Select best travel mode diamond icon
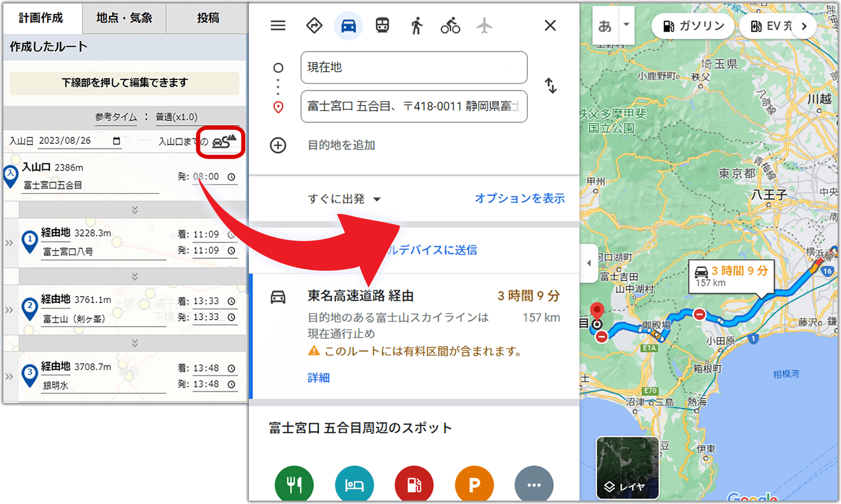The image size is (841, 504). pyautogui.click(x=314, y=26)
